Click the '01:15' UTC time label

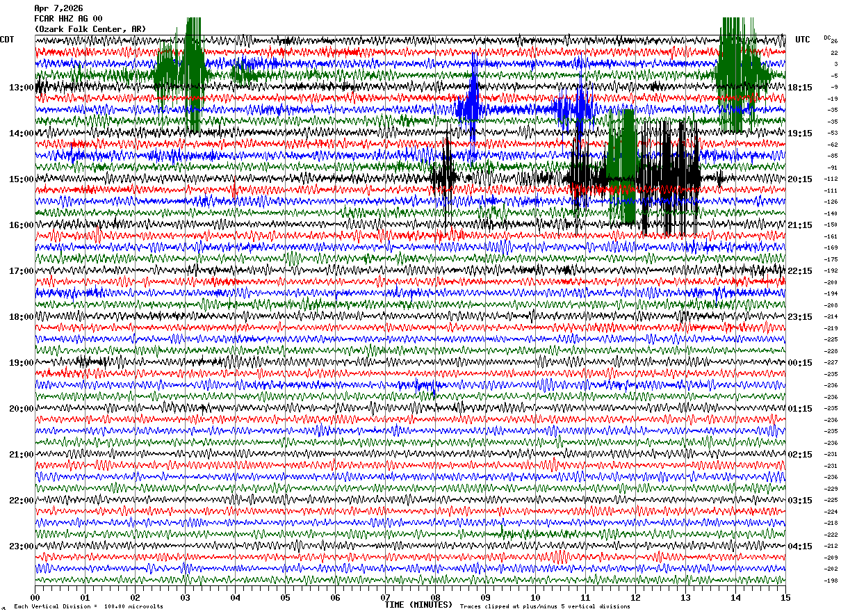pos(799,409)
